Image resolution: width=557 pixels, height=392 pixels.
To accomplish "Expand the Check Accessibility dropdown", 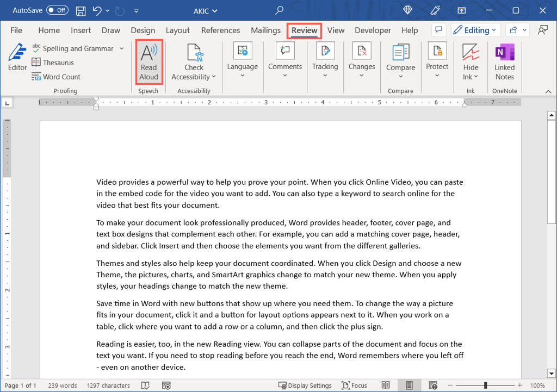I will (194, 77).
